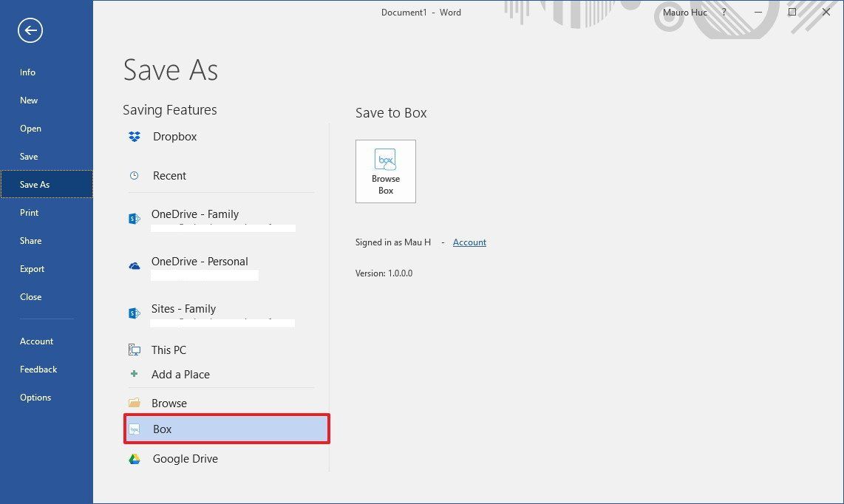844x504 pixels.
Task: Open the Export section
Action: click(32, 268)
